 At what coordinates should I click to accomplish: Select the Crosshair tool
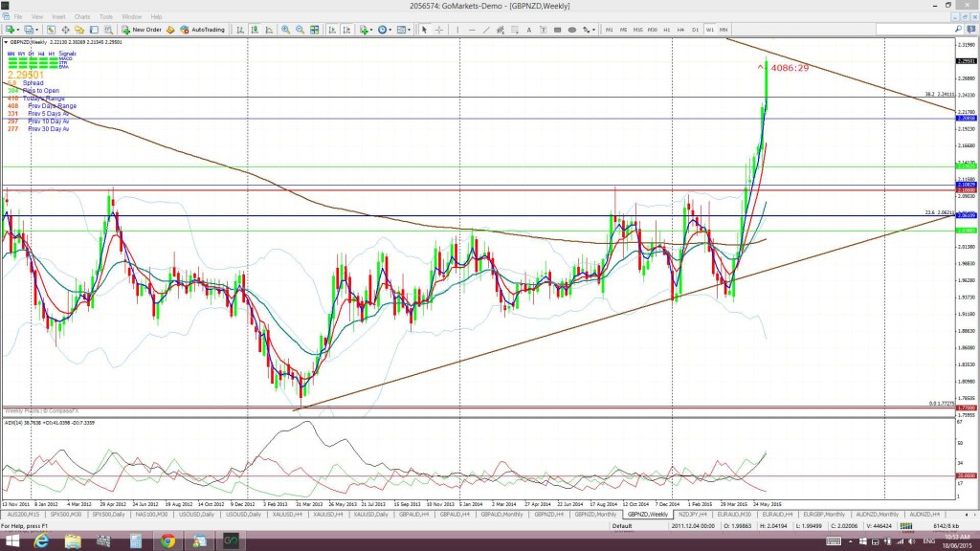tap(439, 30)
